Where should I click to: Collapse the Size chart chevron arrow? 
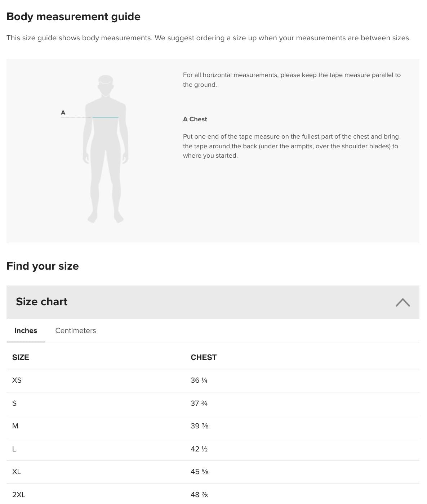(x=402, y=302)
